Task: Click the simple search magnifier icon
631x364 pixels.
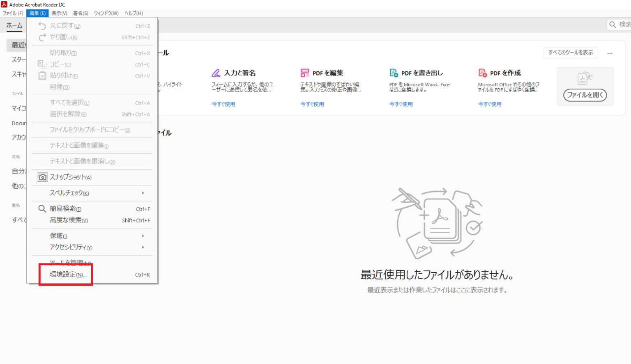Action: tap(42, 209)
